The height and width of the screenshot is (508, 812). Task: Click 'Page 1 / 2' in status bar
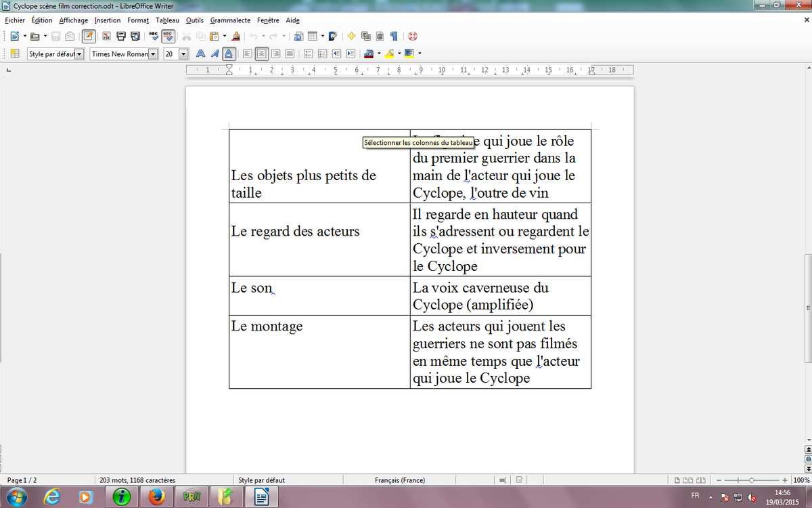tap(22, 480)
